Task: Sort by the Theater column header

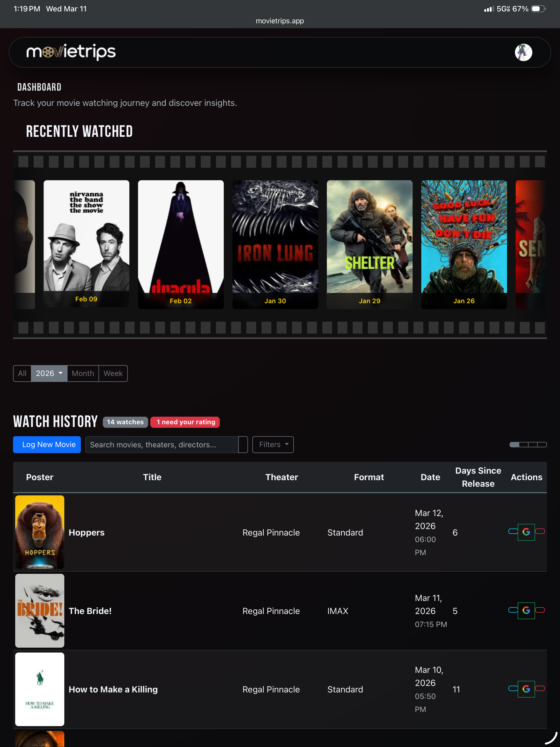Action: (282, 477)
